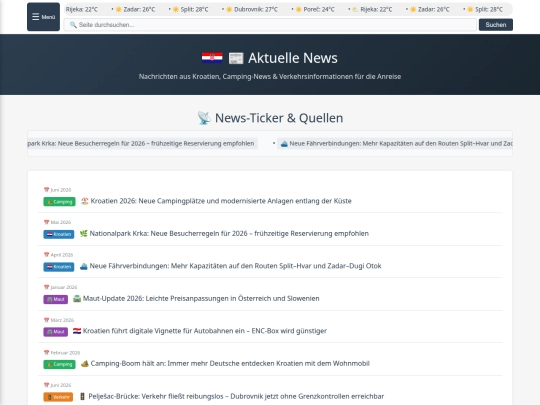Select the Poreč: 24°C weather entry
The image size is (540, 405).
(x=315, y=9)
